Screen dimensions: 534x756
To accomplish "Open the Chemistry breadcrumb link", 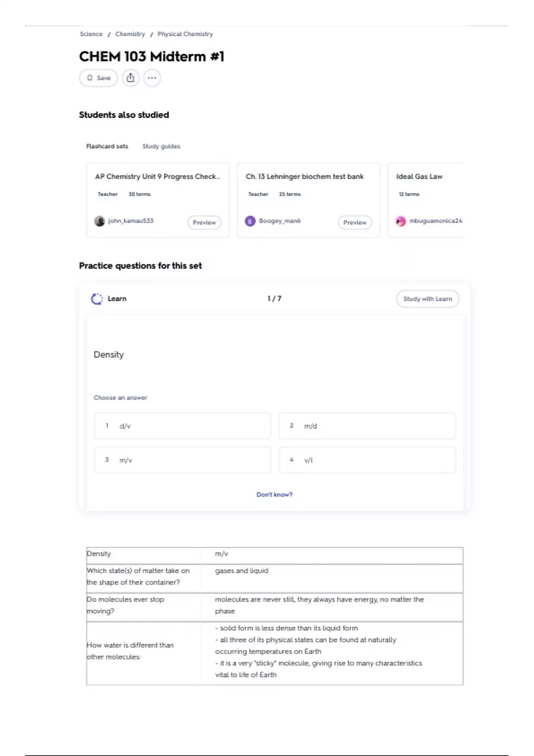I will click(x=130, y=34).
